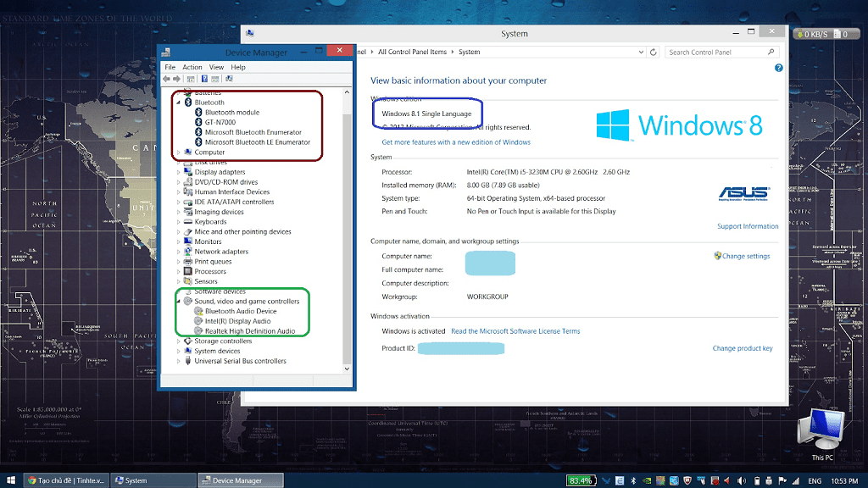Click the 10:53 PM taskbar clock

(x=844, y=481)
